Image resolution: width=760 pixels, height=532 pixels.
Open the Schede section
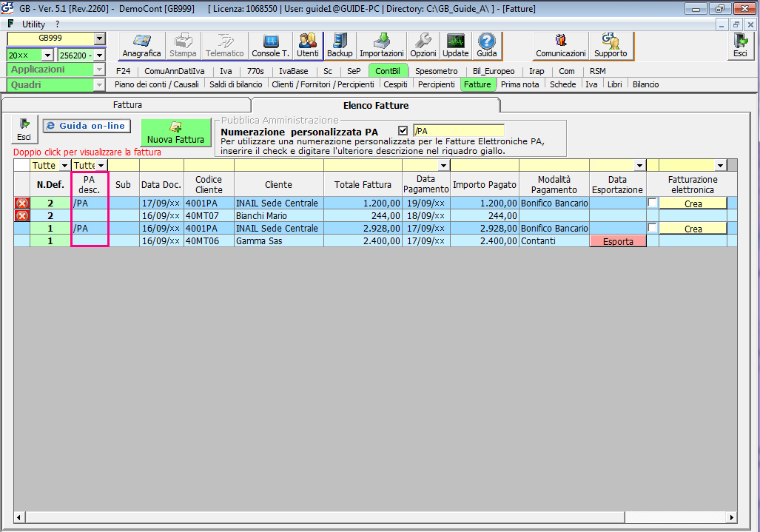pos(562,84)
